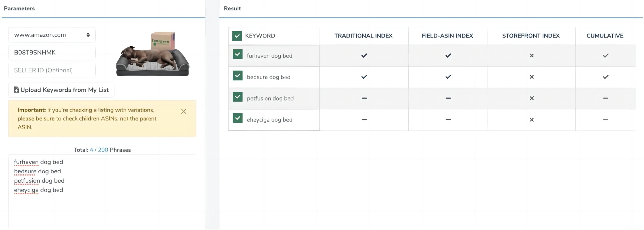This screenshot has width=644, height=230.
Task: Click furhaven field-ASIN index checkmark icon
Action: (x=448, y=56)
